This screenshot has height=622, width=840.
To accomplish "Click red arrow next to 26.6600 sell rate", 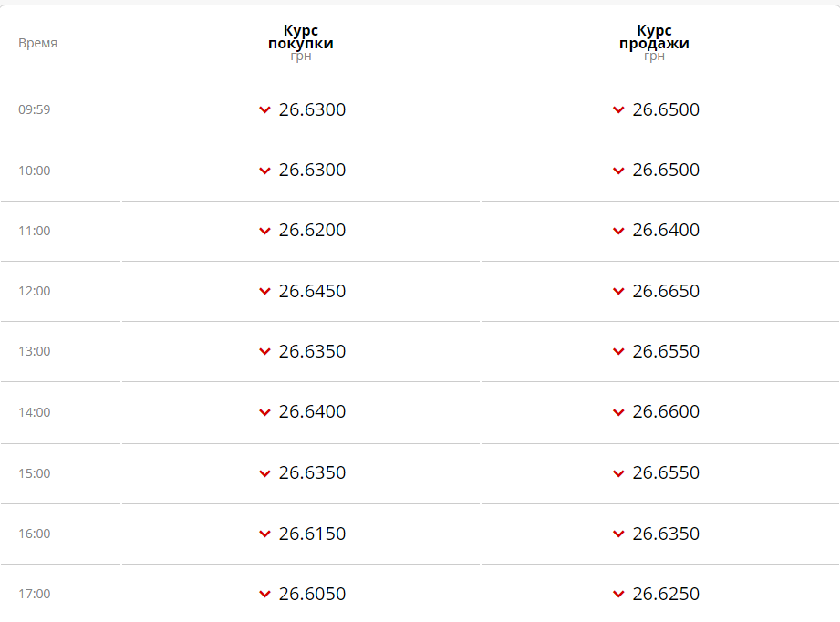I will 618,412.
